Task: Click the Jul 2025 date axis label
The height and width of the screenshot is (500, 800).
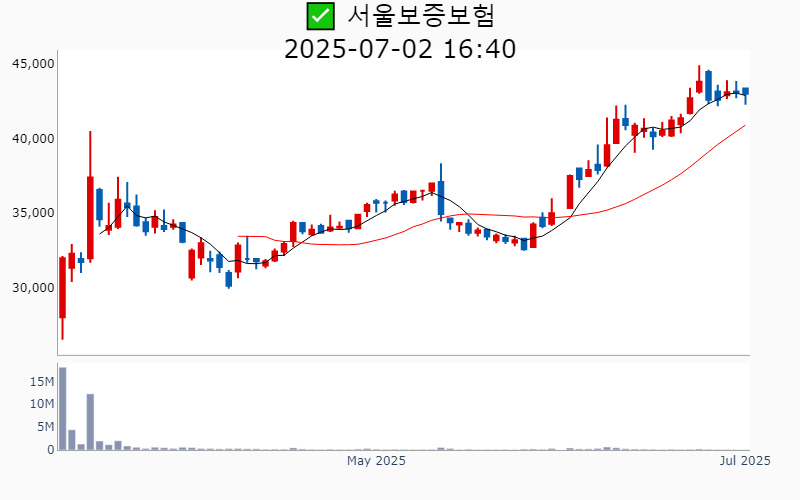Action: click(x=745, y=461)
